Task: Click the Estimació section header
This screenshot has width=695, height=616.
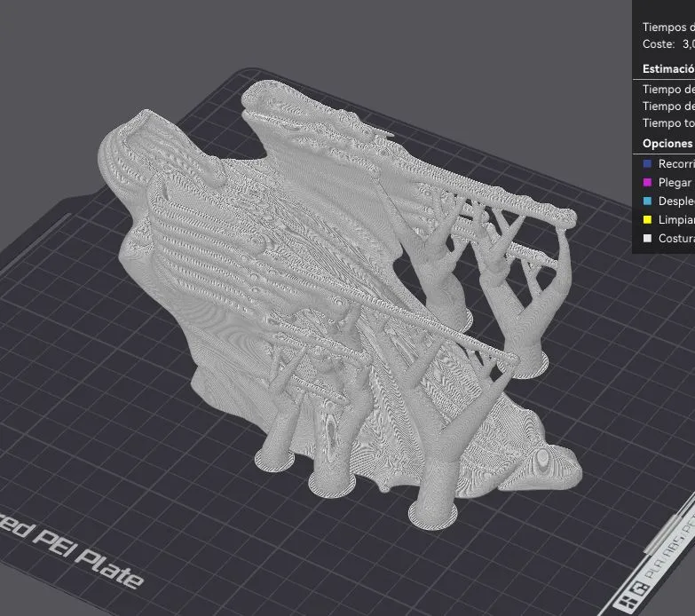Action: tap(668, 69)
